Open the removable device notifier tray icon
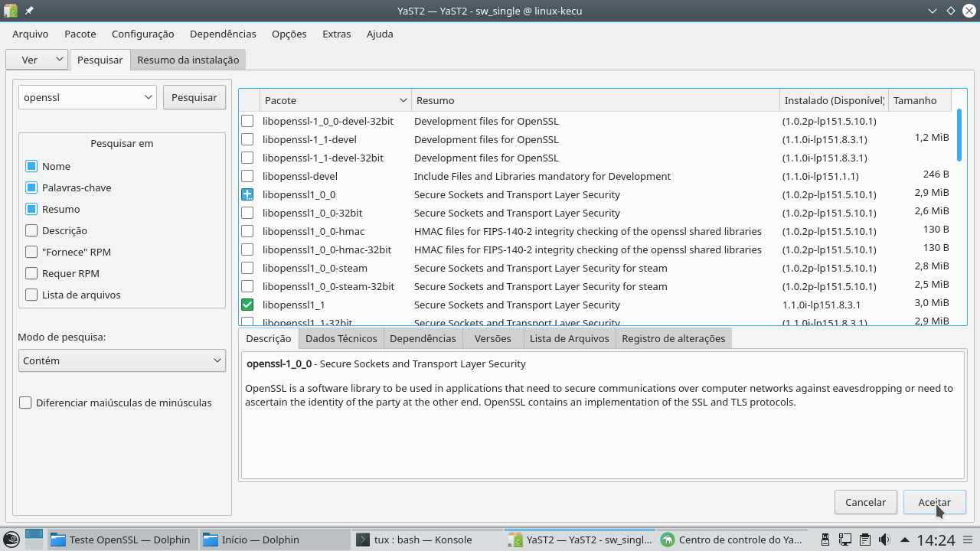This screenshot has width=980, height=551. pyautogui.click(x=826, y=540)
